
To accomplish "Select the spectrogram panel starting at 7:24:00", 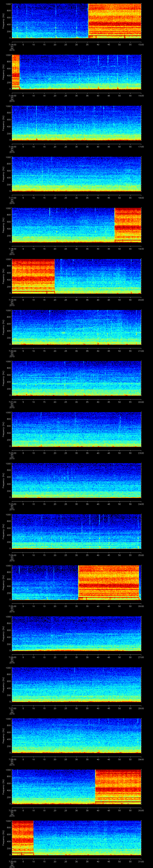I will pos(76,531).
